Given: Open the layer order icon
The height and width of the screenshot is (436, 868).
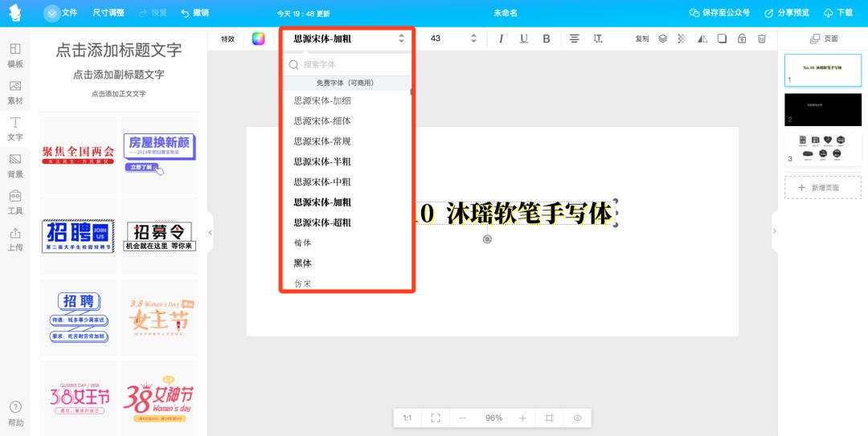Looking at the screenshot, I should click(662, 39).
